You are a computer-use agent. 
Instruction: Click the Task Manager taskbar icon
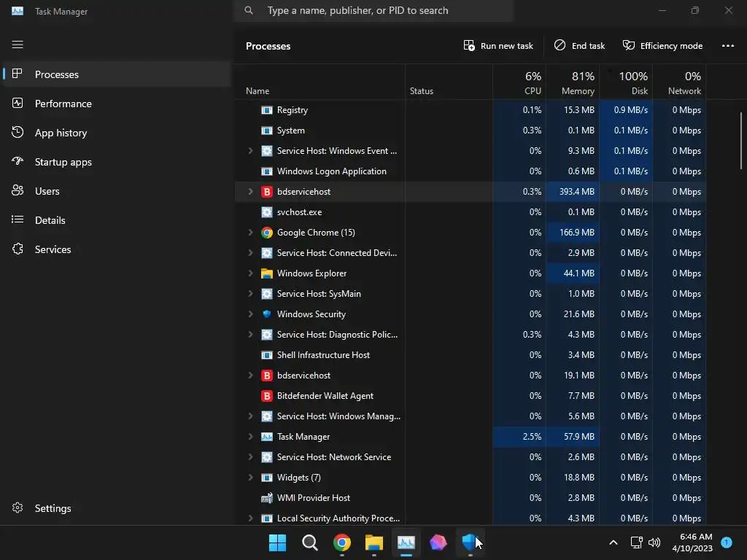click(406, 542)
